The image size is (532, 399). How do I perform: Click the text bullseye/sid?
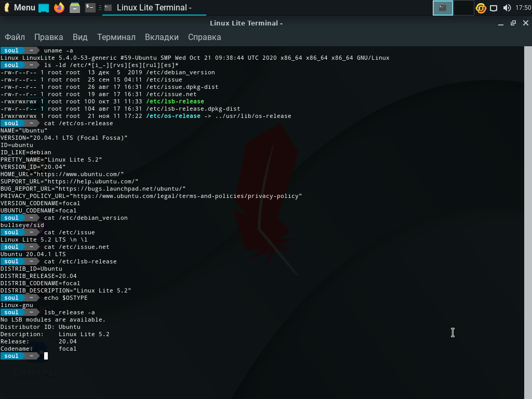click(22, 225)
